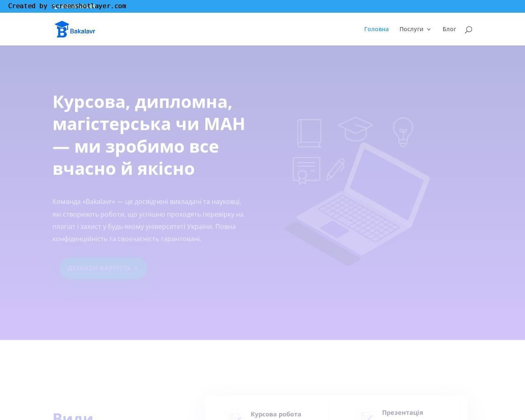This screenshot has height=420, width=525.
Task: Click the Презентація document icon
Action: (366, 414)
